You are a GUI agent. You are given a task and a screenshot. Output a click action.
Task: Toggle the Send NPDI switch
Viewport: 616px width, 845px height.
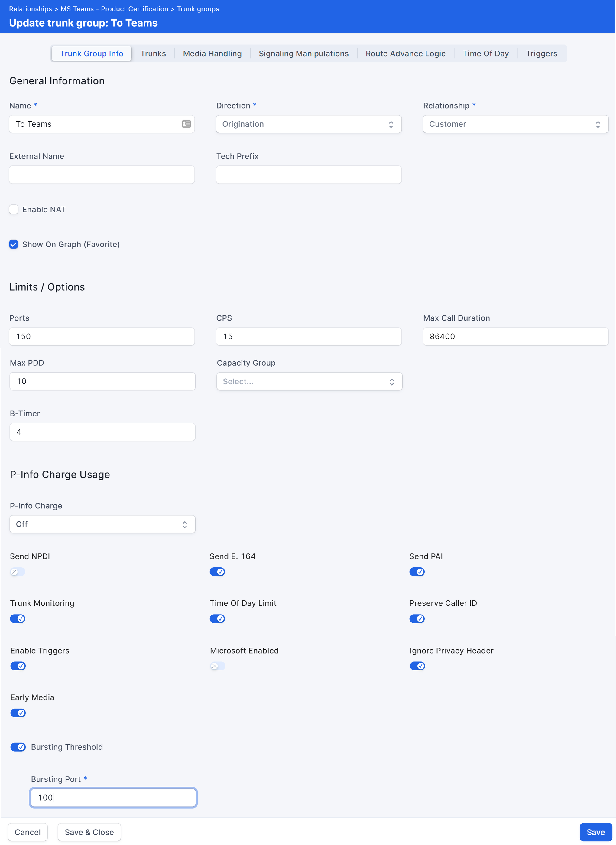coord(17,572)
